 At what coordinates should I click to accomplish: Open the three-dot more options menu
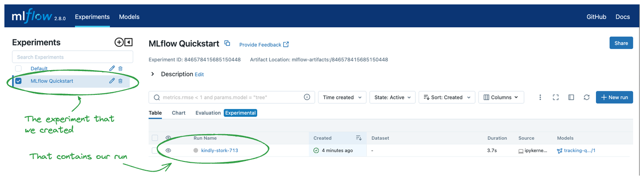point(540,97)
